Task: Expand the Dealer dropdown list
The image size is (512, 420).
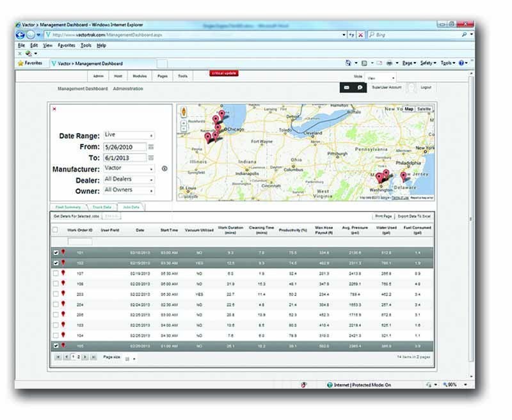Action: [129, 180]
